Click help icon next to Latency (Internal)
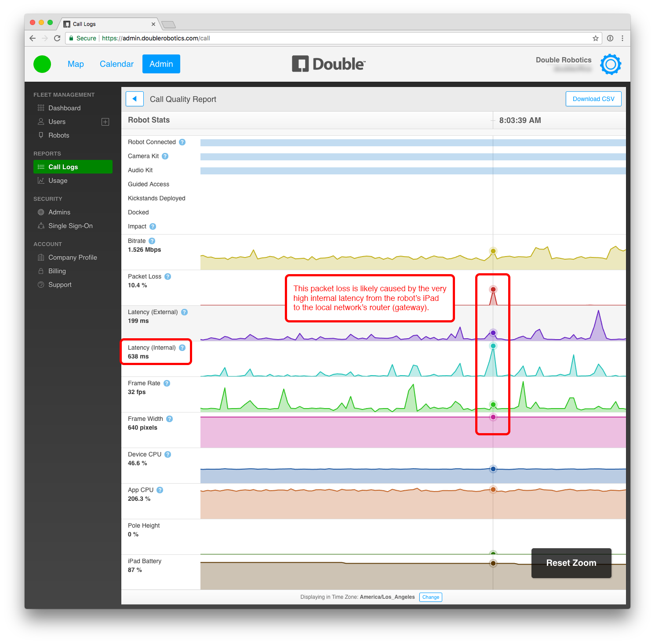655x644 pixels. point(182,348)
